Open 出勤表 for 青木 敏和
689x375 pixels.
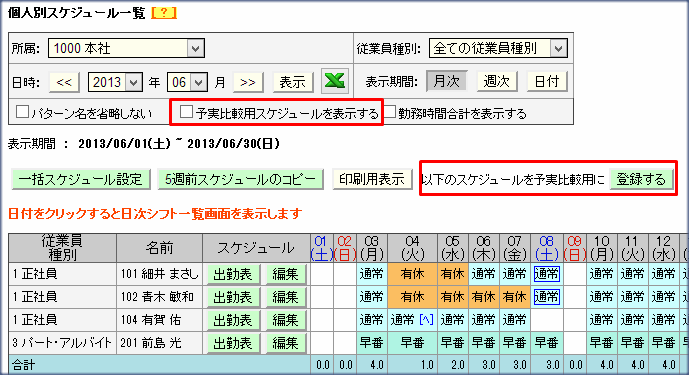click(x=233, y=297)
